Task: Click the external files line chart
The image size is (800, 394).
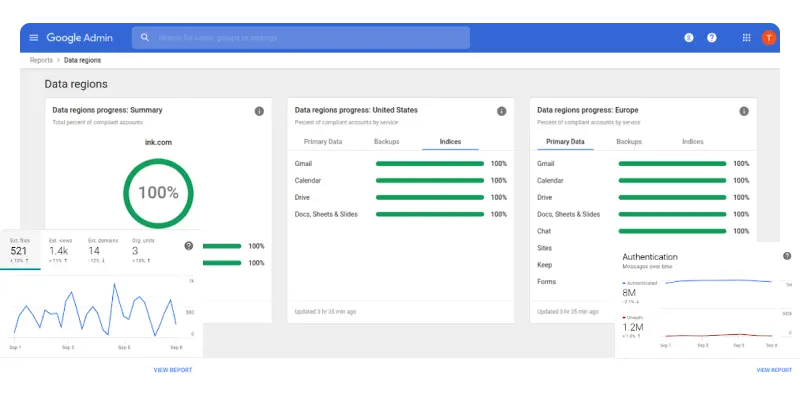Action: pos(94,310)
